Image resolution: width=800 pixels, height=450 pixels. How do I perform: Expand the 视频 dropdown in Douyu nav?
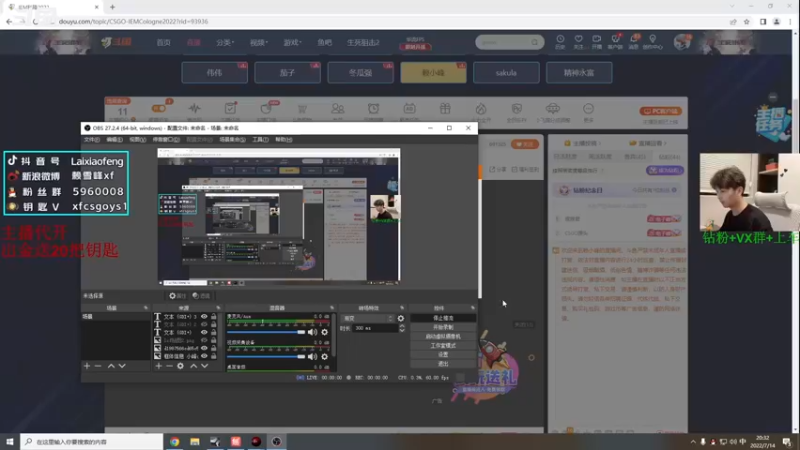click(x=259, y=43)
